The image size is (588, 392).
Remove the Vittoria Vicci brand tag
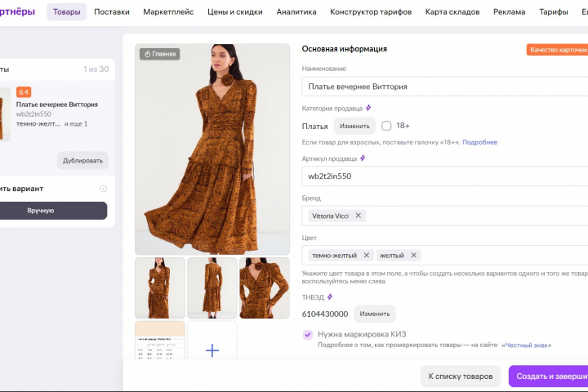[359, 216]
